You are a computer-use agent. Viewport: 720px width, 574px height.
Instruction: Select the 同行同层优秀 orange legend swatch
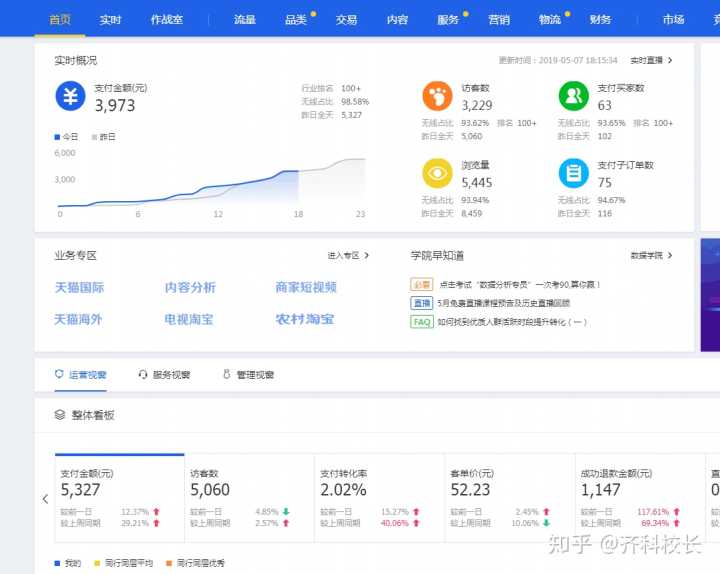(170, 563)
